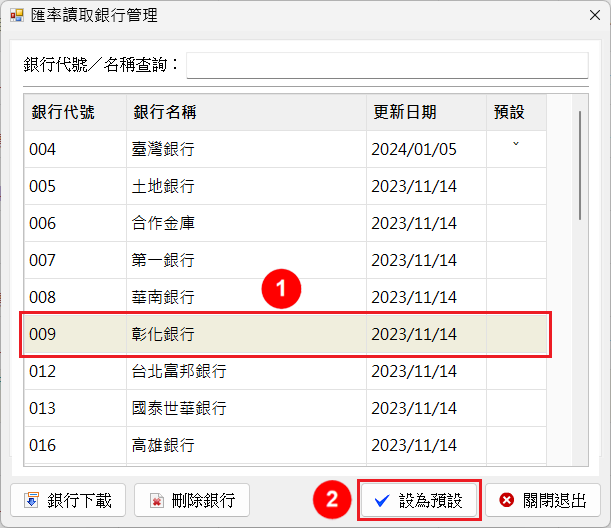Select bank code 008 cell

coord(75,297)
